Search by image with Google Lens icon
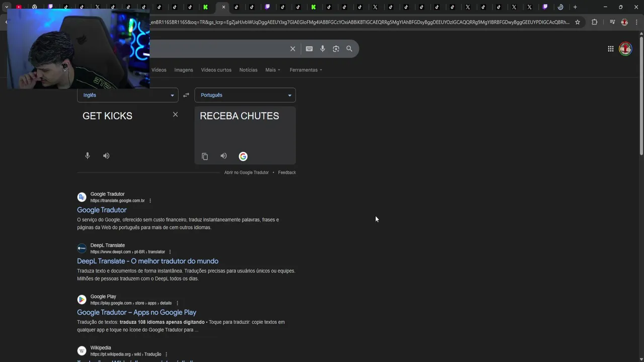644x362 pixels. (x=336, y=49)
